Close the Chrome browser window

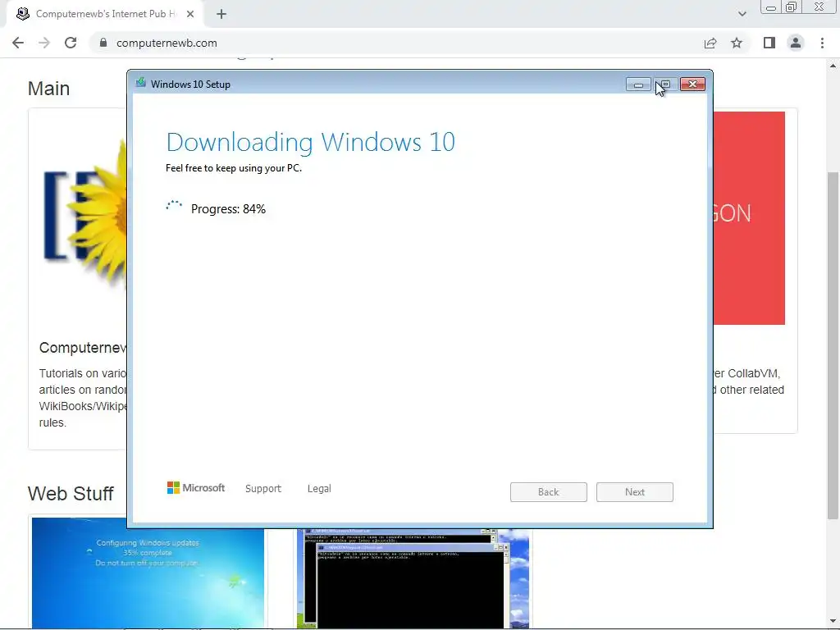[x=819, y=7]
